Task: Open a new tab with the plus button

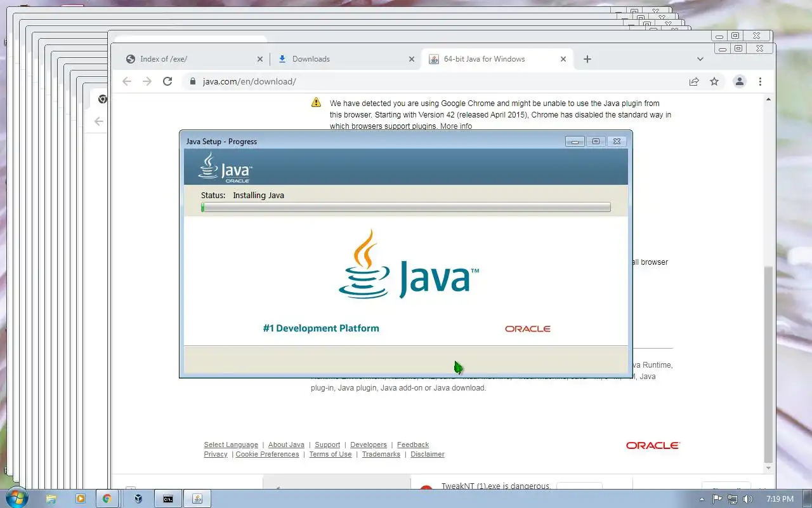Action: 587,59
